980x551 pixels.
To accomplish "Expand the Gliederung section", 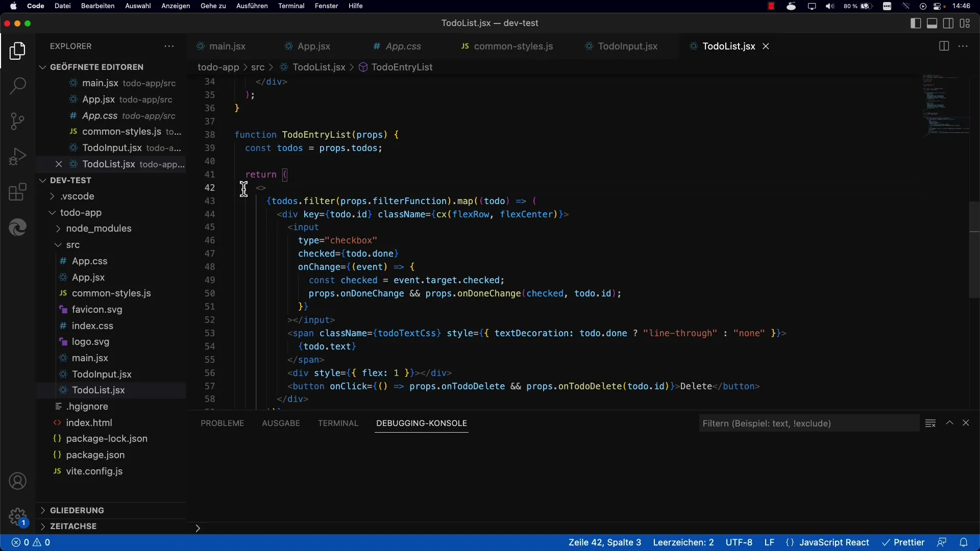I will 77,510.
